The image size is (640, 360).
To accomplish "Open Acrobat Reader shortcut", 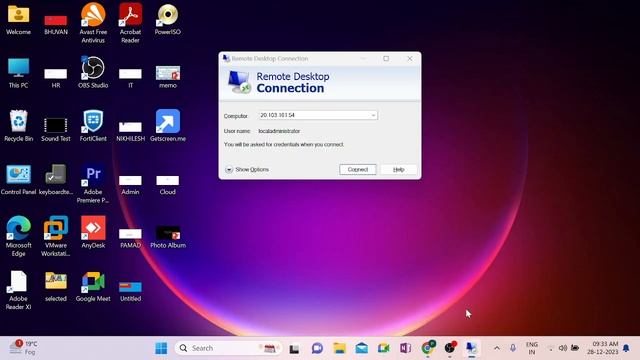I will [x=130, y=22].
